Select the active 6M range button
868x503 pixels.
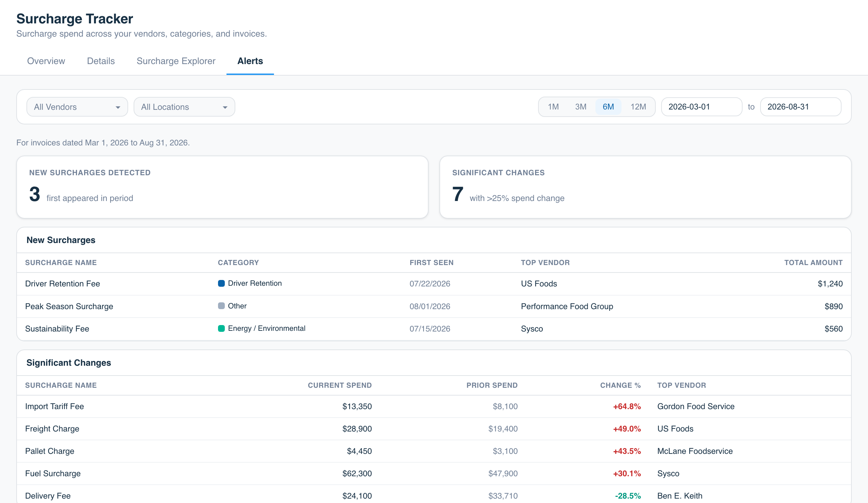(x=608, y=107)
